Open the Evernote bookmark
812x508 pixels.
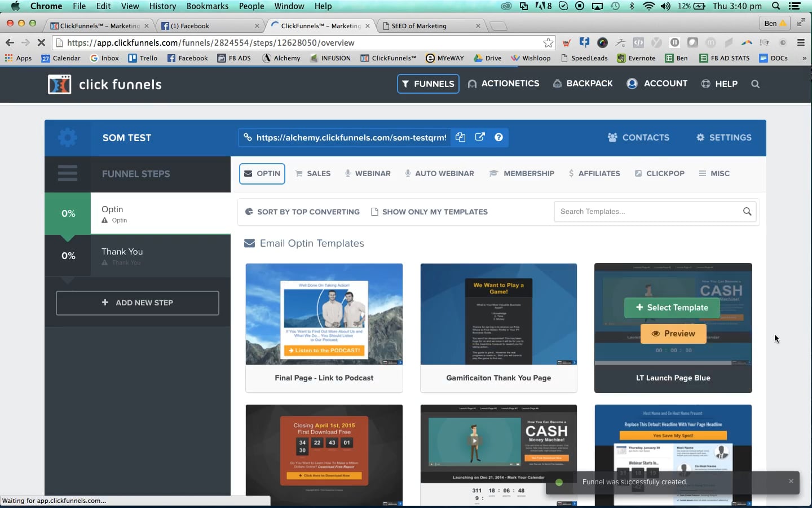point(636,58)
